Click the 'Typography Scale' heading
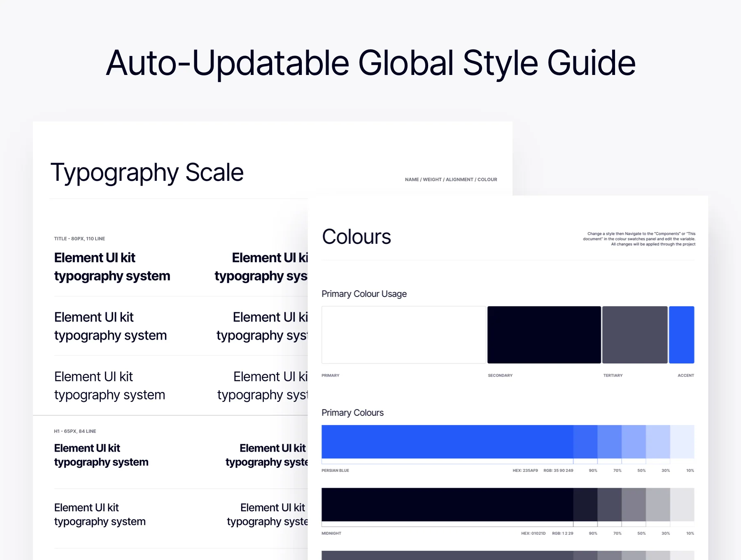Viewport: 741px width, 560px height. pyautogui.click(x=147, y=173)
